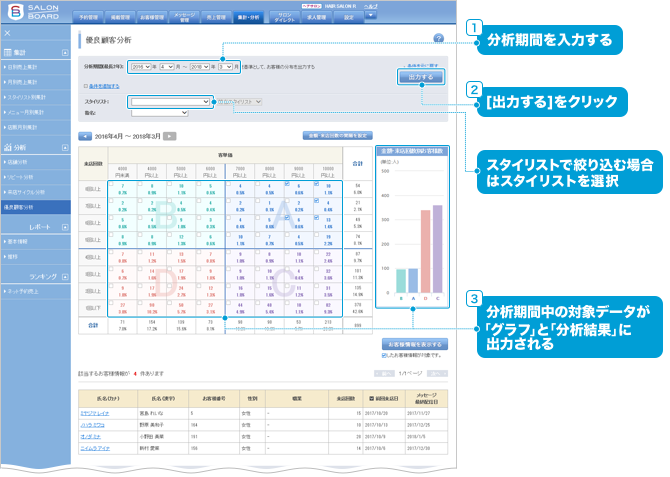The image size is (670, 477).
Task: Open 日別売上集計 in the sidebar
Action: pyautogui.click(x=36, y=67)
